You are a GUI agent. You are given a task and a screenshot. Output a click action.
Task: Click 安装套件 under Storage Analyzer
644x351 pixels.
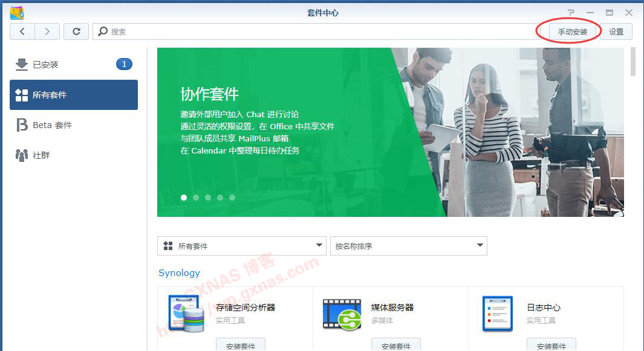pos(241,346)
